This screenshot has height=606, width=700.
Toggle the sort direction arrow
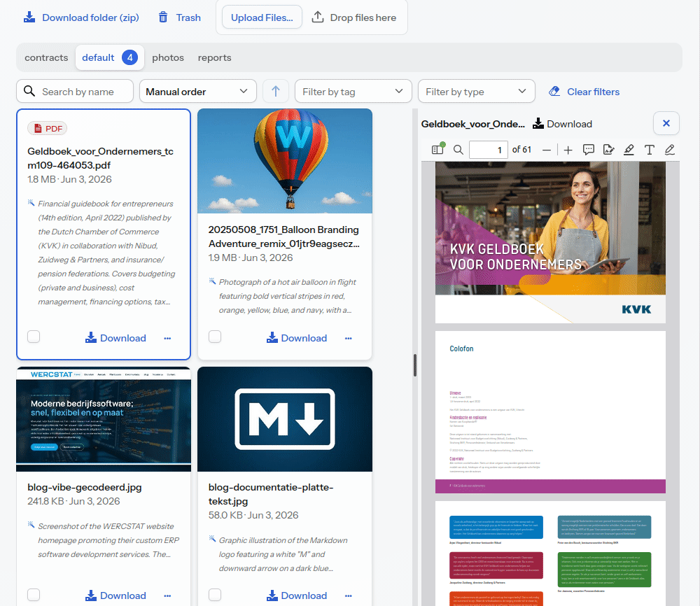275,92
